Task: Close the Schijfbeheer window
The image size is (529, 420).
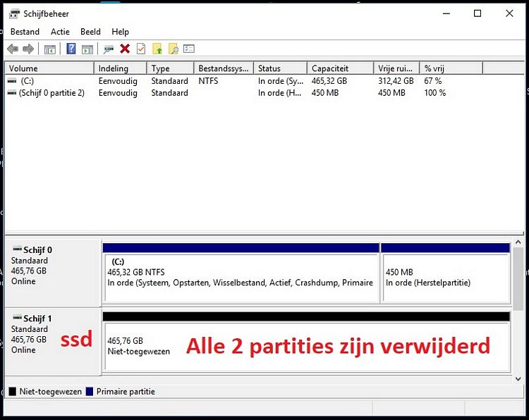Action: 509,14
